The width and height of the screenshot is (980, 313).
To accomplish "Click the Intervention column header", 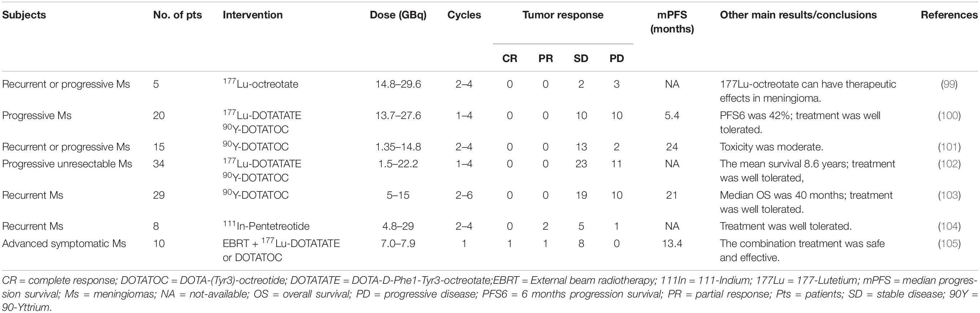I will point(253,15).
